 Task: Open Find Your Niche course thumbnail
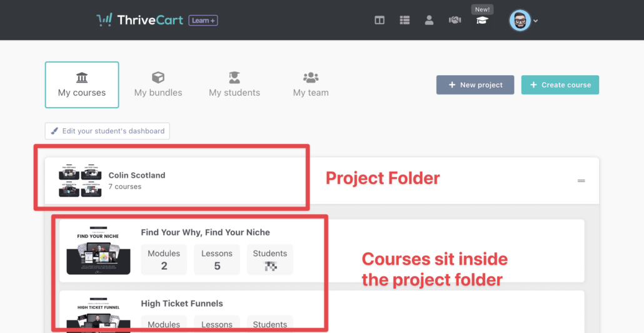click(98, 250)
